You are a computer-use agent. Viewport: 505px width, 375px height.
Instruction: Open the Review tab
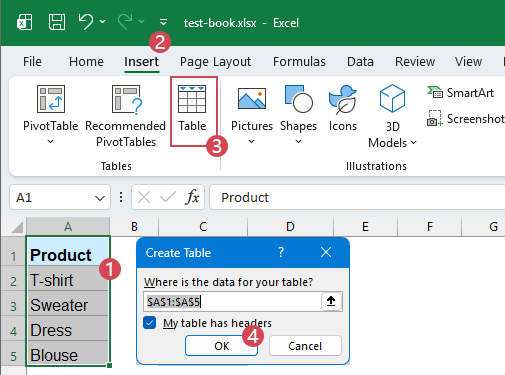coord(415,62)
